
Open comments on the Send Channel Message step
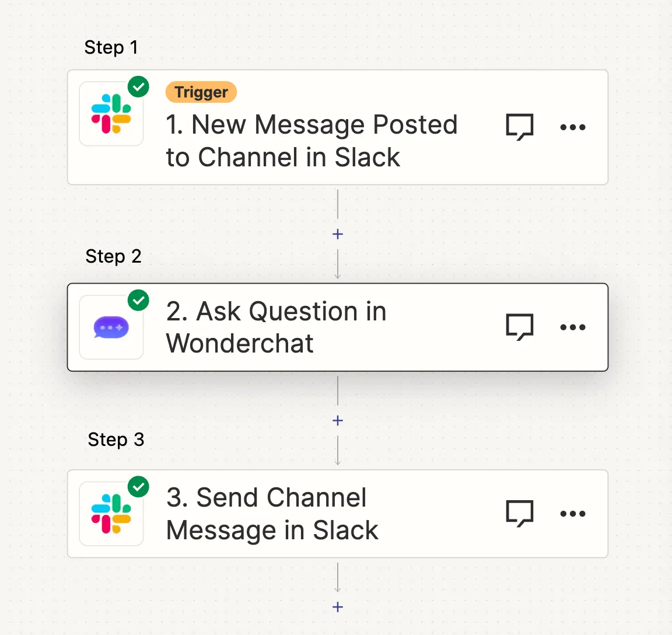tap(519, 514)
